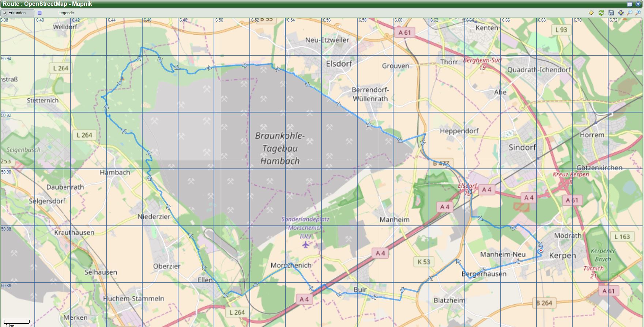Click the yellow diamond waypoint icon
The image size is (644, 327).
591,13
